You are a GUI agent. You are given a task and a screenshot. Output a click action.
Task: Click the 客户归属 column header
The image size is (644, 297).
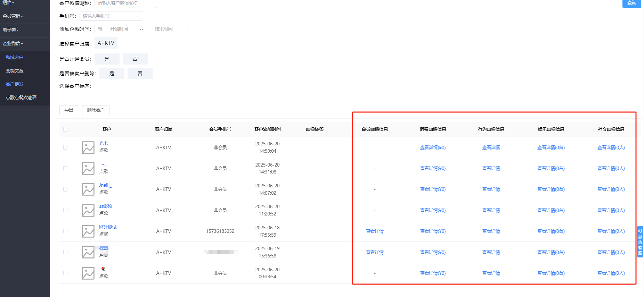click(164, 129)
